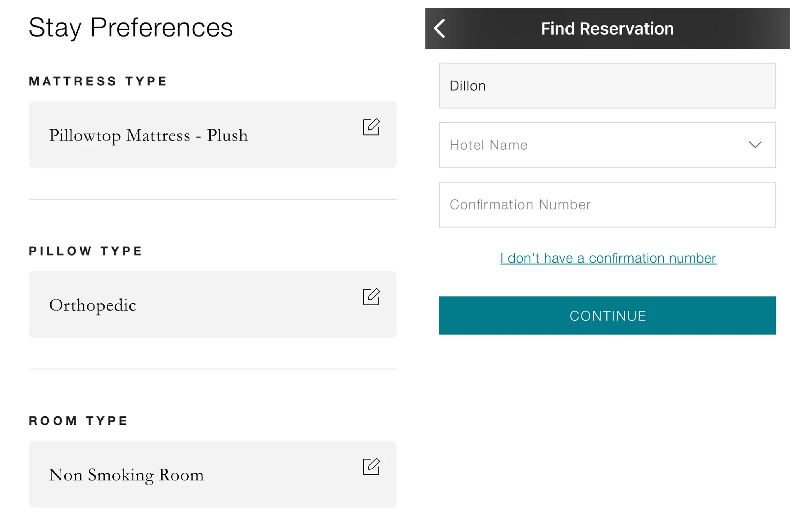
Task: Click the Stay Preferences heading
Action: tap(131, 27)
